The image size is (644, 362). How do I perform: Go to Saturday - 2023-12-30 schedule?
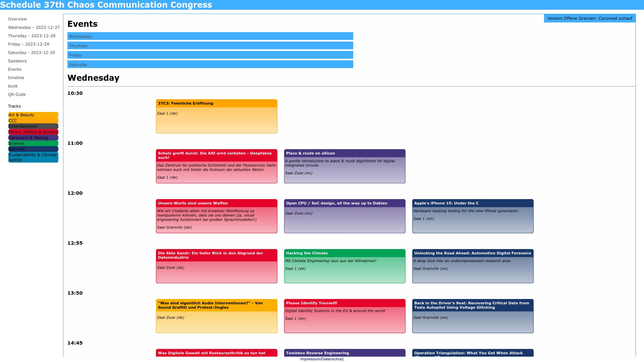32,53
